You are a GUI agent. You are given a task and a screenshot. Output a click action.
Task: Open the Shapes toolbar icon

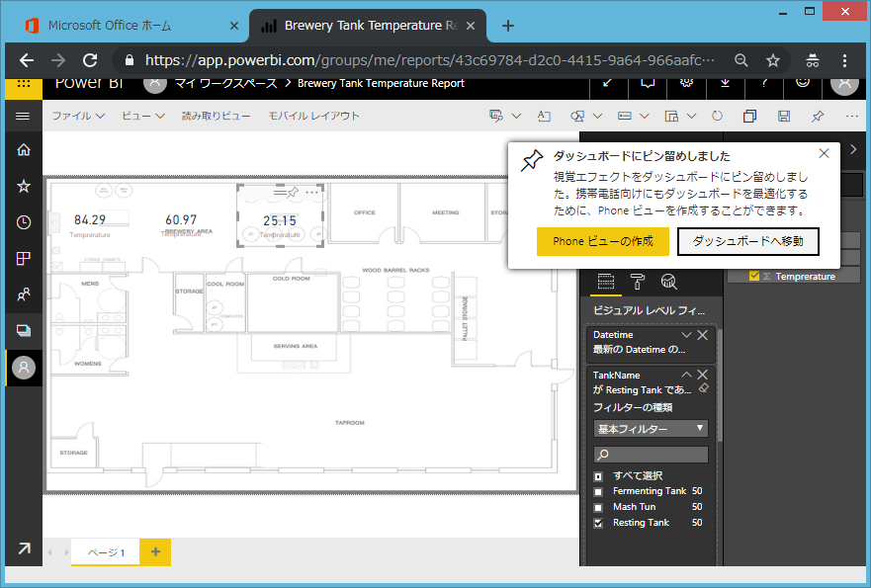577,116
